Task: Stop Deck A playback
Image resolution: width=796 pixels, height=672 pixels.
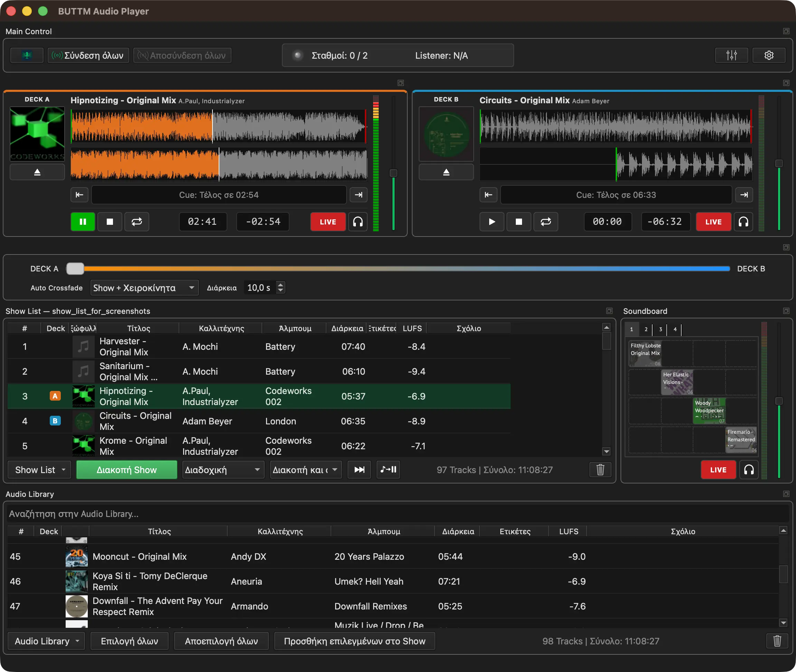Action: (110, 222)
